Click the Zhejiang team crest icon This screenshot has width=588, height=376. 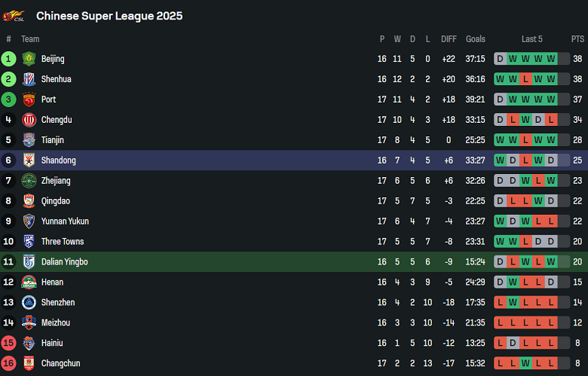(29, 181)
